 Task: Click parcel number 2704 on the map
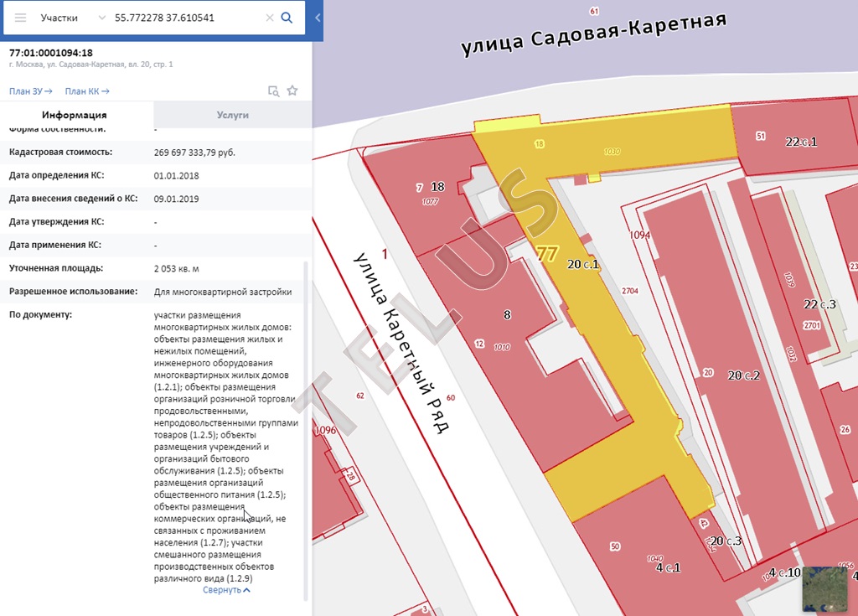pyautogui.click(x=630, y=291)
